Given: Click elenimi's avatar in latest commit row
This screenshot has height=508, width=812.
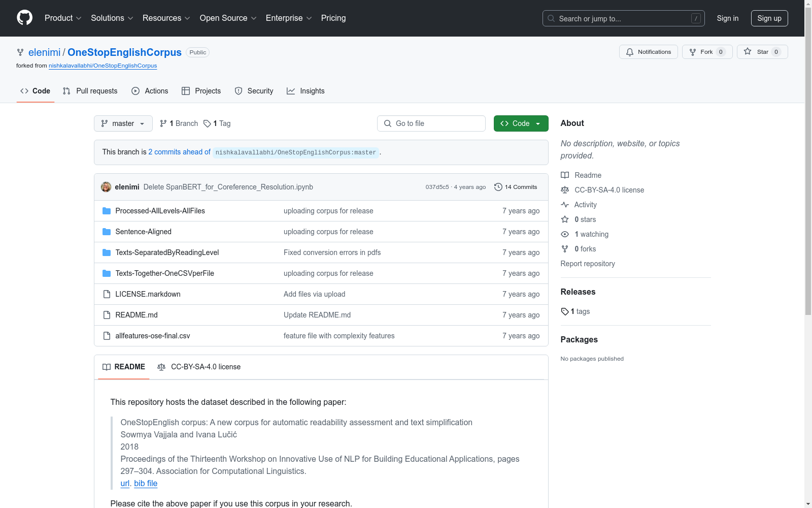Looking at the screenshot, I should point(106,187).
